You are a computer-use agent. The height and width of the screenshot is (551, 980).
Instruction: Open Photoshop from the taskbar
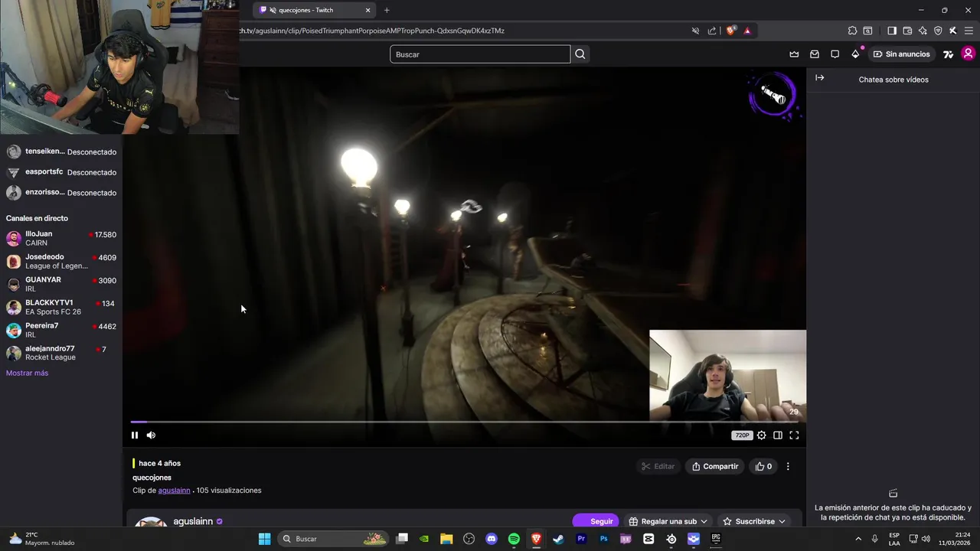pos(603,539)
